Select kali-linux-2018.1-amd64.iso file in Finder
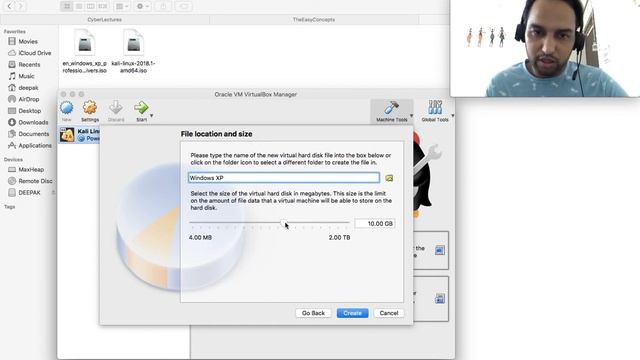Viewport: 640px width, 360px height. point(133,51)
